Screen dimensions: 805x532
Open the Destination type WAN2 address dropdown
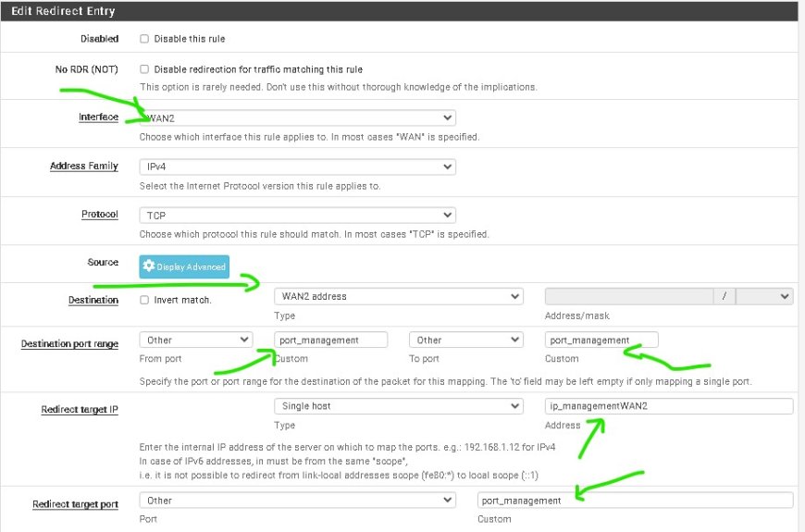coord(399,296)
